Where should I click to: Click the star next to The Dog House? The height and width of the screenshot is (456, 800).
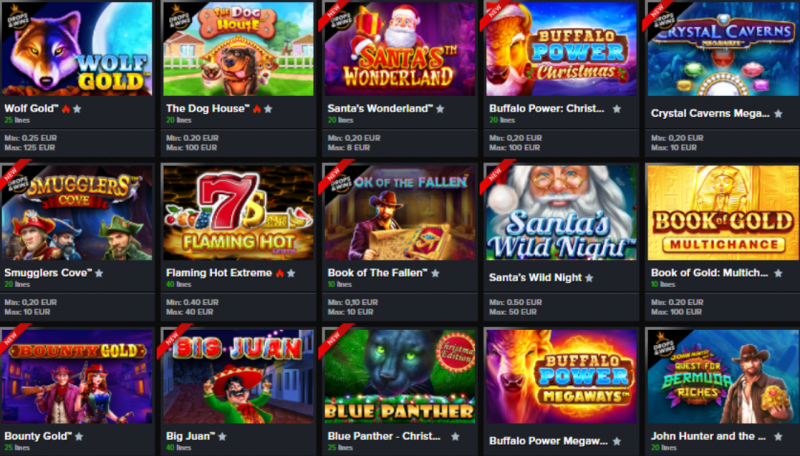click(268, 109)
